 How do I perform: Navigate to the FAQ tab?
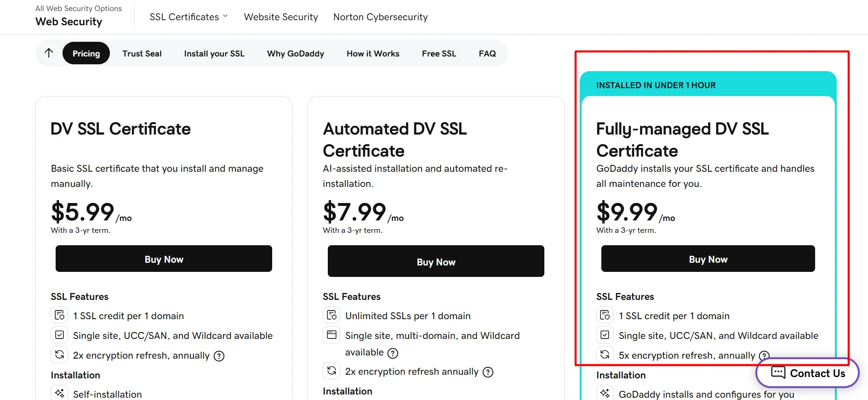click(487, 53)
